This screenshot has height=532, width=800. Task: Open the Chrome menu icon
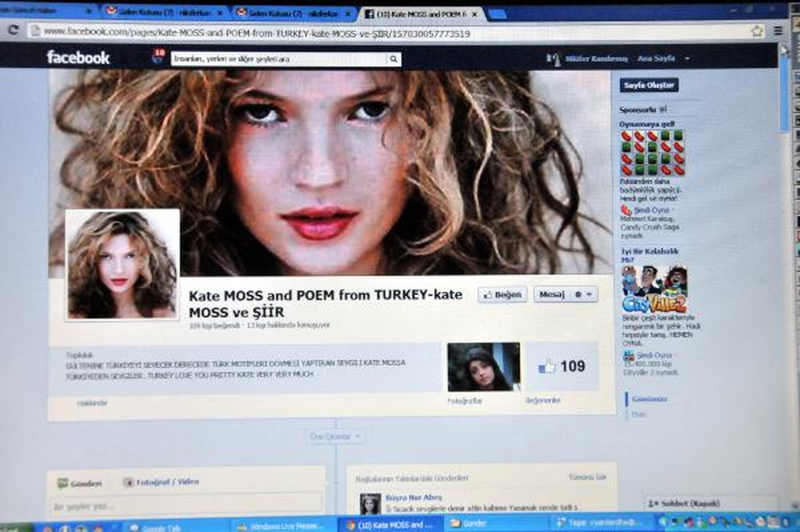(x=779, y=31)
